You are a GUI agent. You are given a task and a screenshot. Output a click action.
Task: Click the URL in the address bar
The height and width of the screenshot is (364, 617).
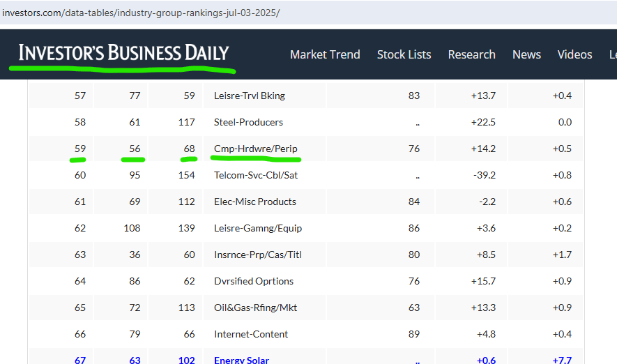pyautogui.click(x=141, y=13)
